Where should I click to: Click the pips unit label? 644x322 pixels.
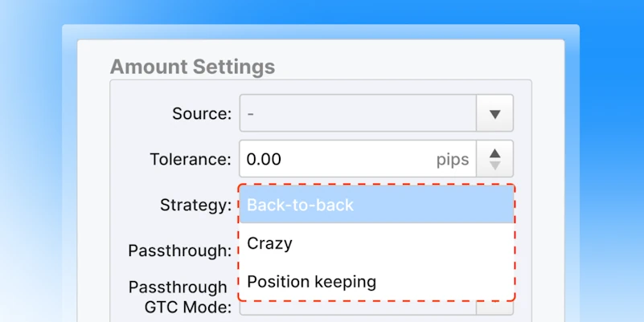click(x=452, y=160)
